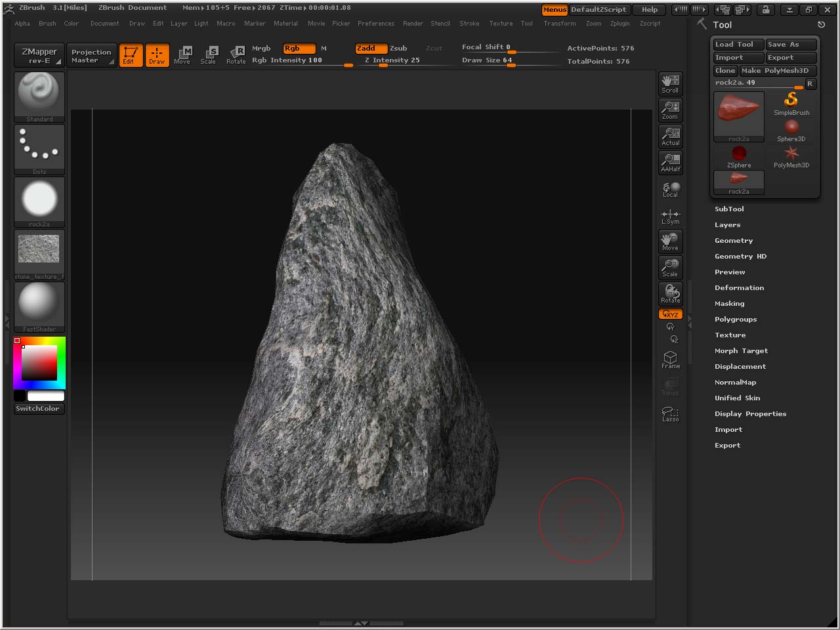Open the Preferences menu
The image size is (840, 630).
tap(376, 24)
